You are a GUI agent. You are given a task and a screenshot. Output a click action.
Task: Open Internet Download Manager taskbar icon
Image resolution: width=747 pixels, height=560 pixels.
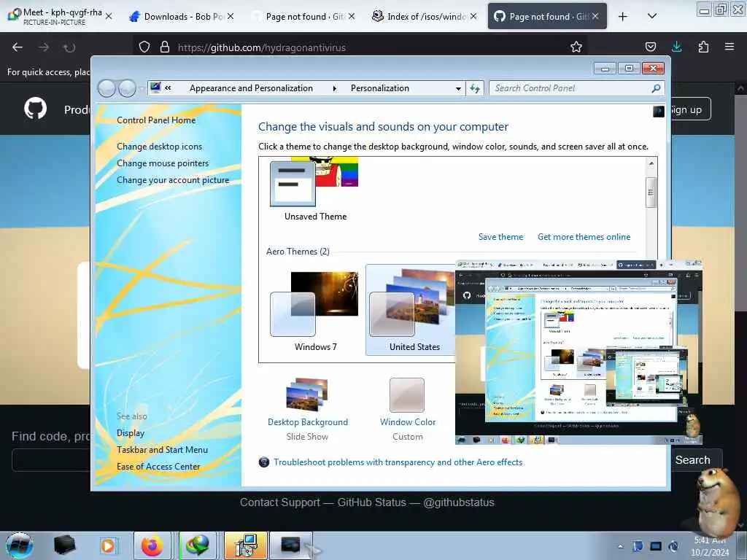(197, 545)
